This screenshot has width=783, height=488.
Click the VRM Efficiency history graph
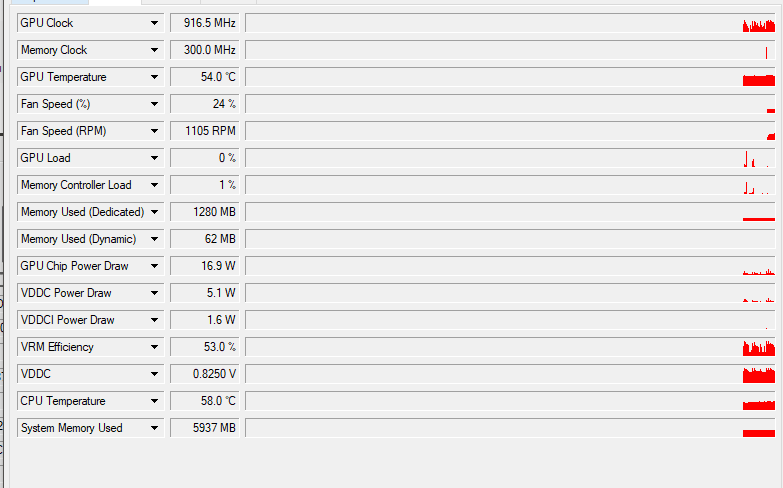pyautogui.click(x=510, y=347)
